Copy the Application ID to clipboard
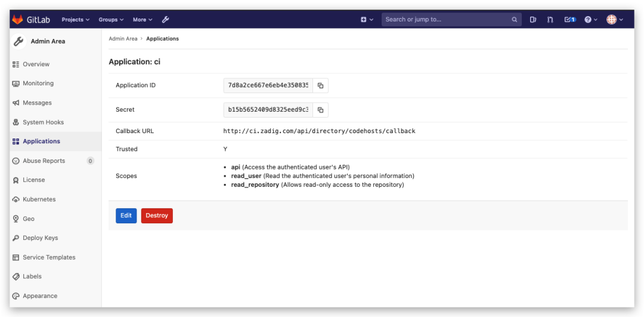This screenshot has width=644, height=317. (321, 85)
